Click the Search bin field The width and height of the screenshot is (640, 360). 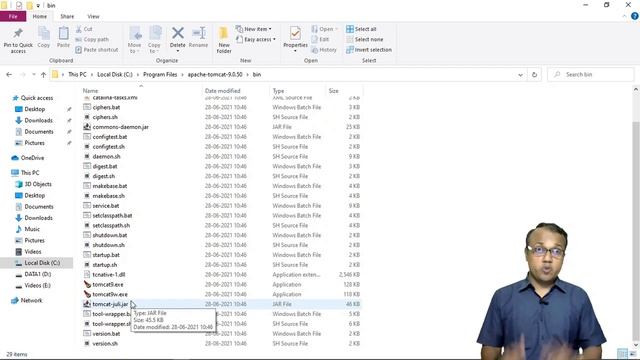point(591,75)
